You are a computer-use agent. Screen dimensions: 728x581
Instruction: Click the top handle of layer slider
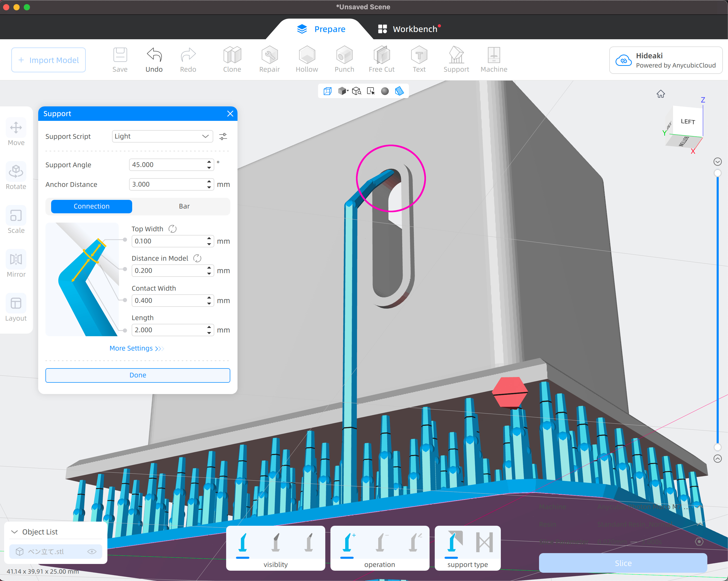click(717, 173)
